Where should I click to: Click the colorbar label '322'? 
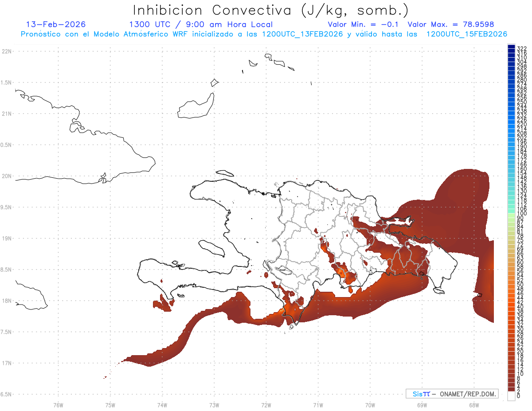pos(521,48)
